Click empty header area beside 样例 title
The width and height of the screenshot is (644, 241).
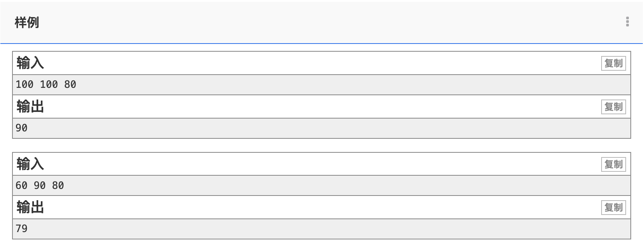(311, 23)
